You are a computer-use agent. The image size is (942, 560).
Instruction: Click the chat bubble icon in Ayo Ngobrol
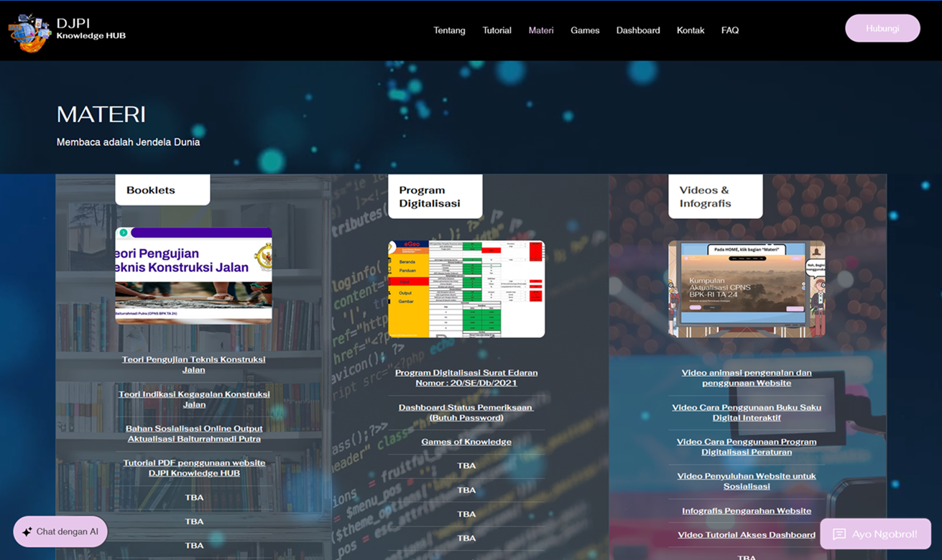click(x=839, y=534)
